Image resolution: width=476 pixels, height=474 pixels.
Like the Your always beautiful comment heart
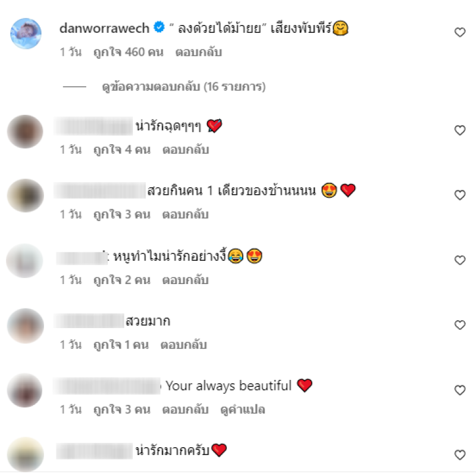460,390
